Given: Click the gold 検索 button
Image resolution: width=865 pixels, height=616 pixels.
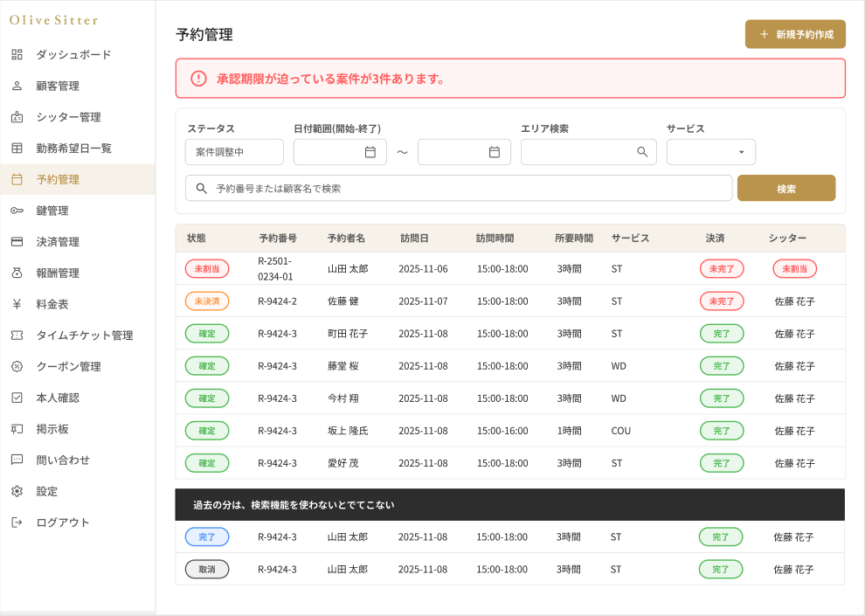Looking at the screenshot, I should coord(785,188).
